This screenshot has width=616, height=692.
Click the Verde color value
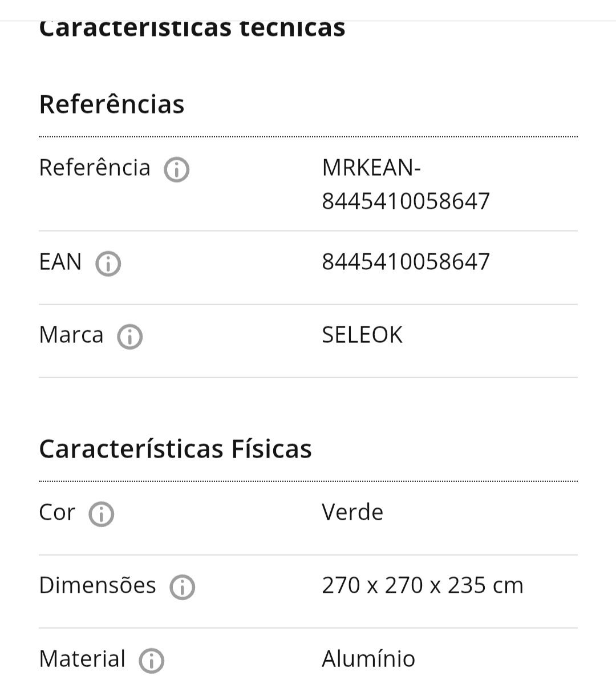pos(352,512)
